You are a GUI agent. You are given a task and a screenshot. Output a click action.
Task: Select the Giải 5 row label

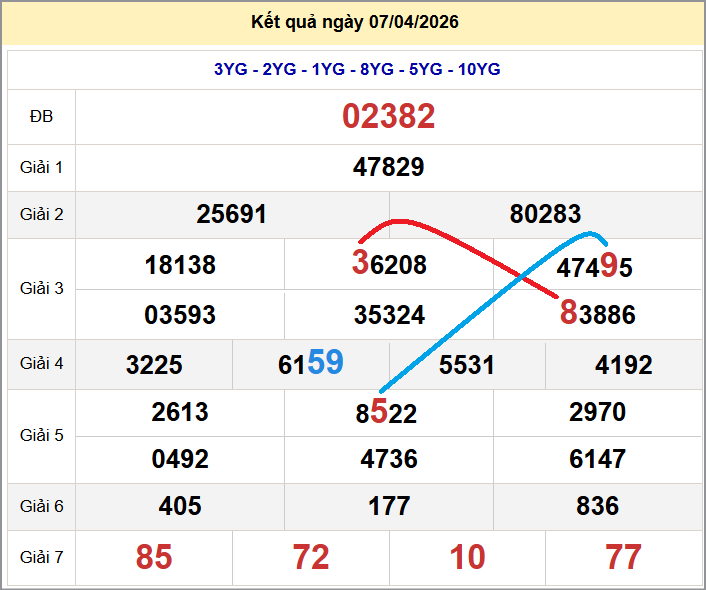coord(41,435)
